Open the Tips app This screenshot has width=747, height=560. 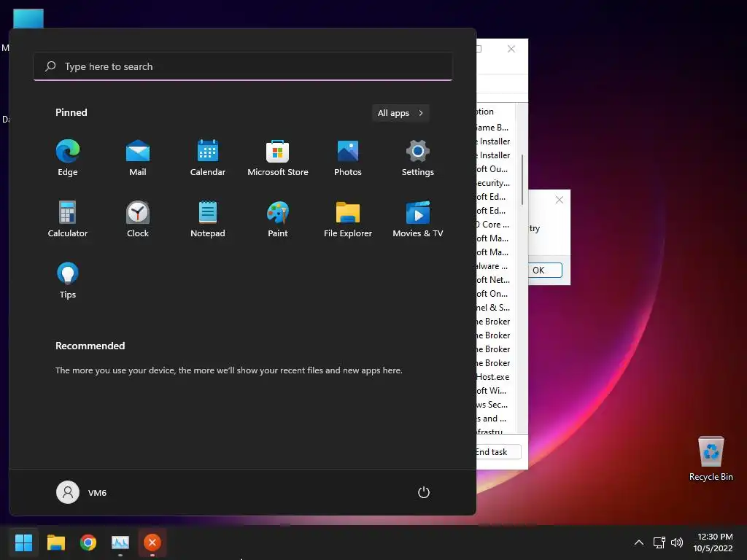coord(68,281)
